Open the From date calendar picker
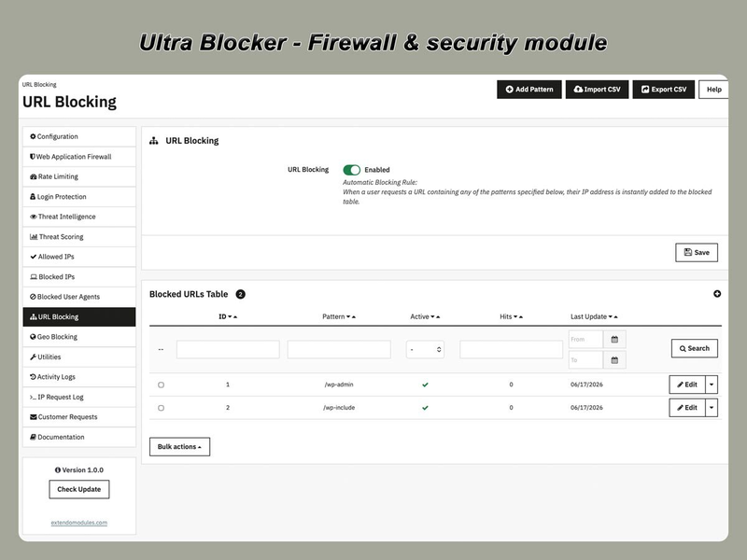The height and width of the screenshot is (560, 747). [614, 340]
